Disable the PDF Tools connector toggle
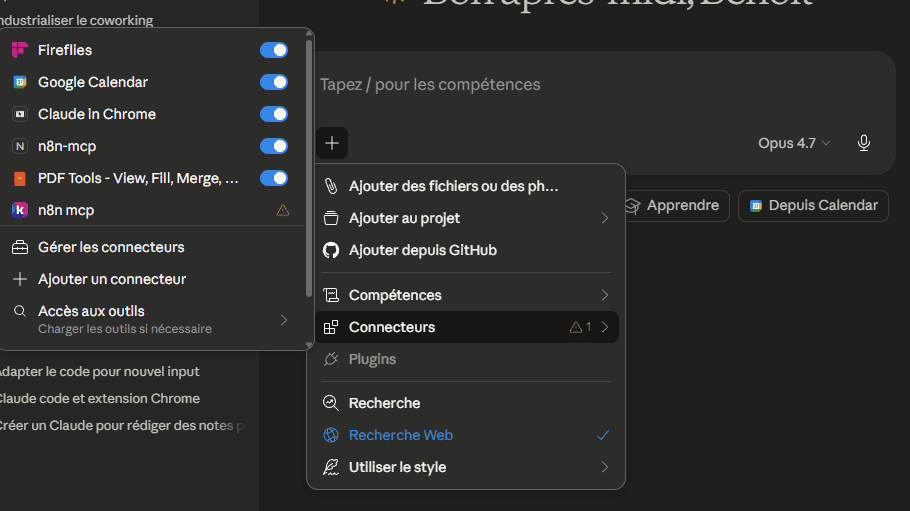This screenshot has width=910, height=511. 274,178
